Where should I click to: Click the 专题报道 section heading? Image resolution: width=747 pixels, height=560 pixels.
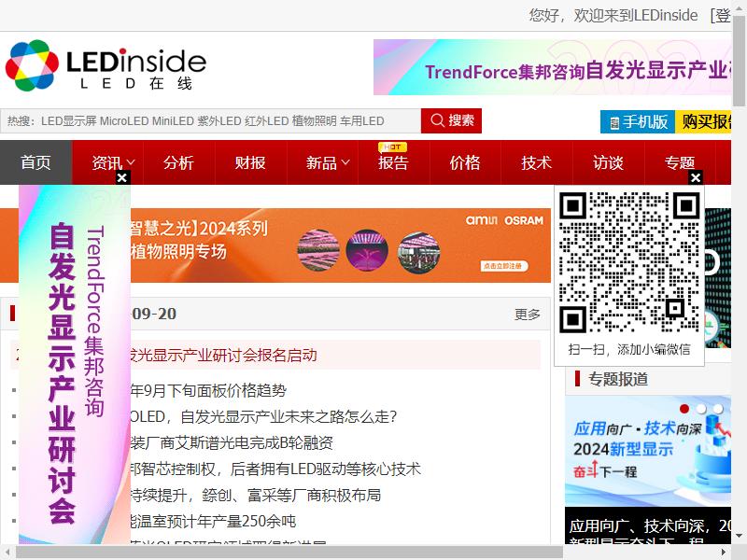(x=618, y=379)
